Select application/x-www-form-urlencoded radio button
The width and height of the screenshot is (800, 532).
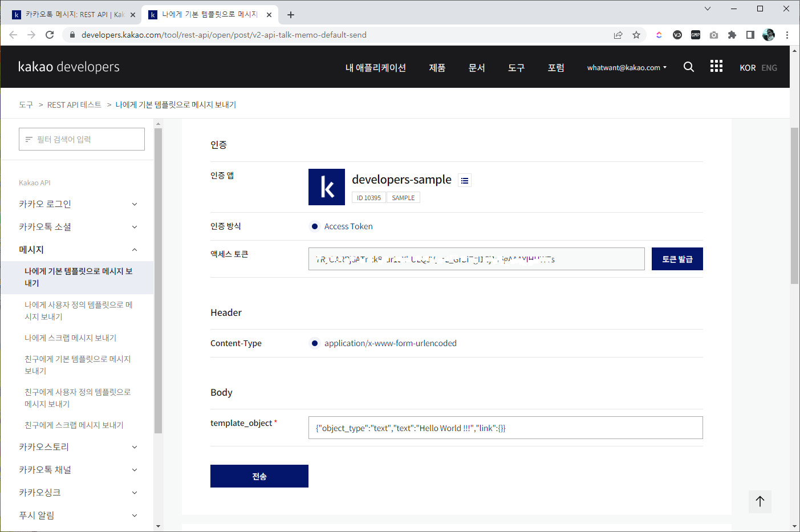[315, 343]
